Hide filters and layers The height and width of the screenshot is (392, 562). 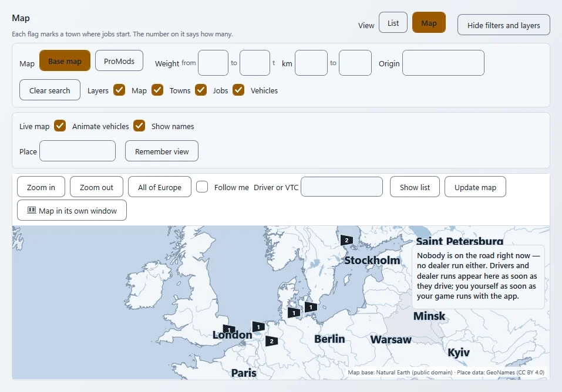click(x=504, y=25)
